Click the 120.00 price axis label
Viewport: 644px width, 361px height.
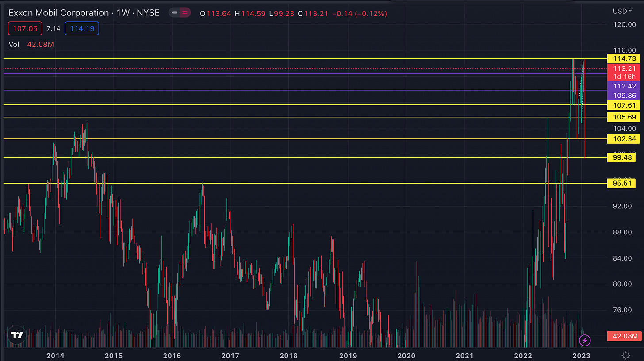(624, 25)
